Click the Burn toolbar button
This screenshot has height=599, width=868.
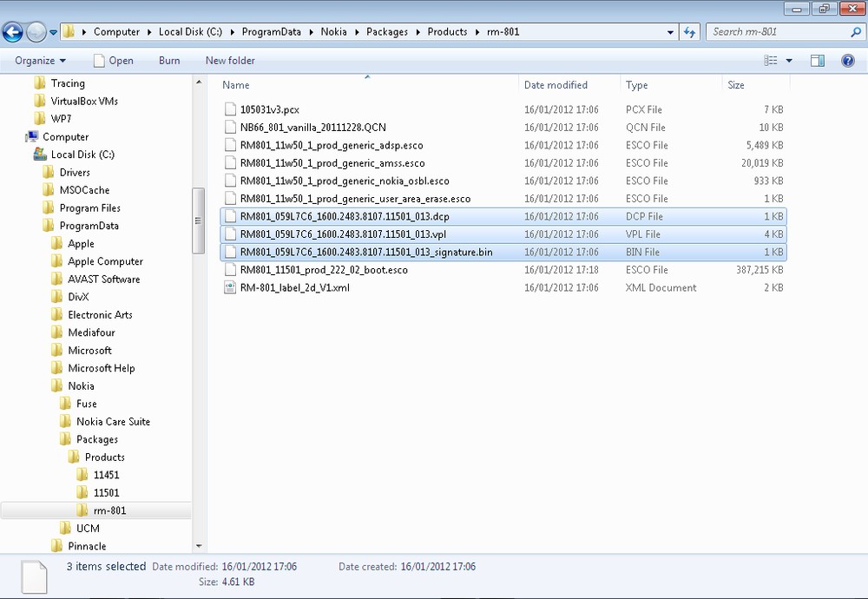point(169,61)
